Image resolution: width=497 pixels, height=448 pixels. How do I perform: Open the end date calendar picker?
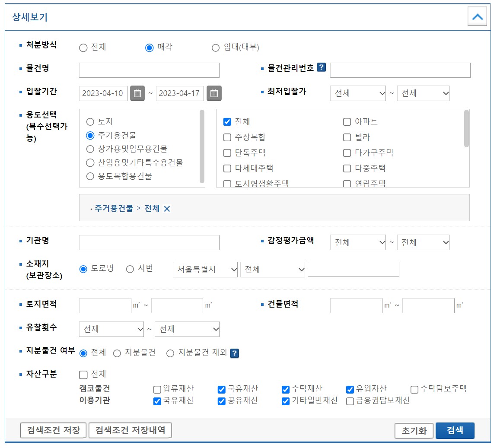pyautogui.click(x=215, y=93)
